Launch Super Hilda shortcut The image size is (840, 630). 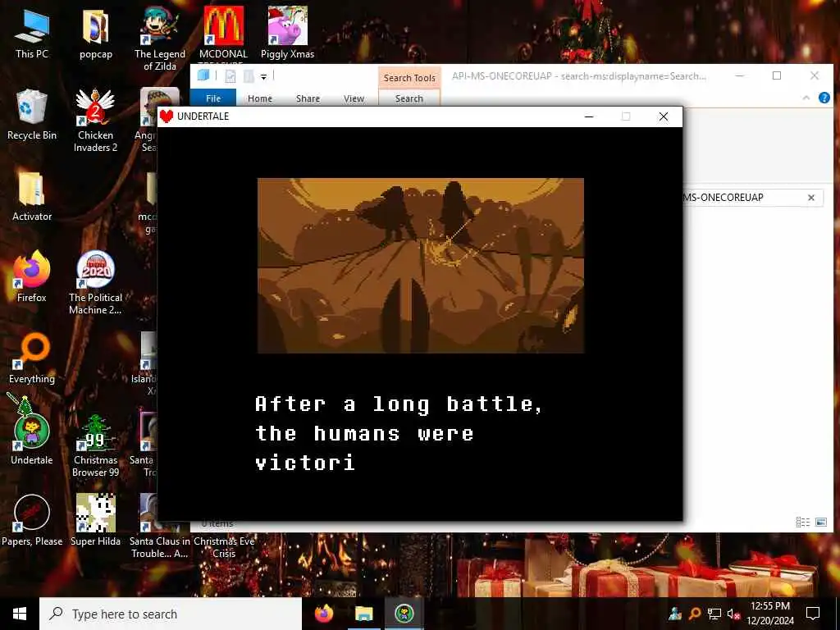pos(95,521)
